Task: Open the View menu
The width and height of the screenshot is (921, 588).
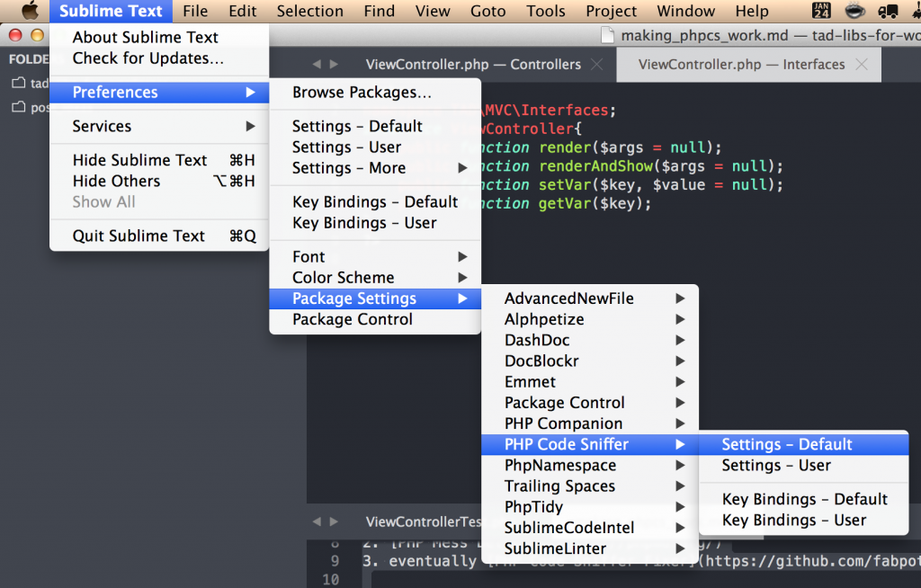Action: point(433,11)
